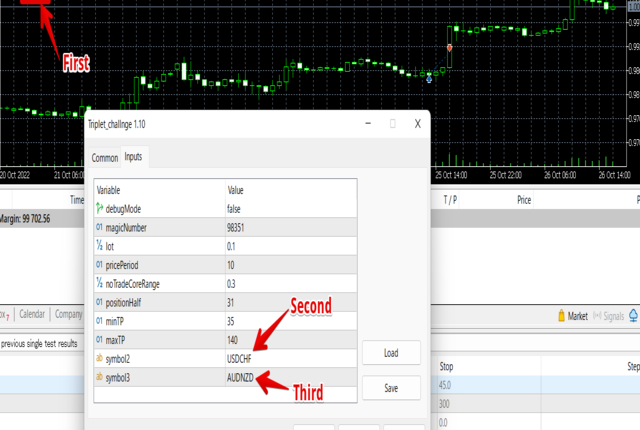640x430 pixels.
Task: Open the Market shopping bag icon
Action: tap(559, 316)
